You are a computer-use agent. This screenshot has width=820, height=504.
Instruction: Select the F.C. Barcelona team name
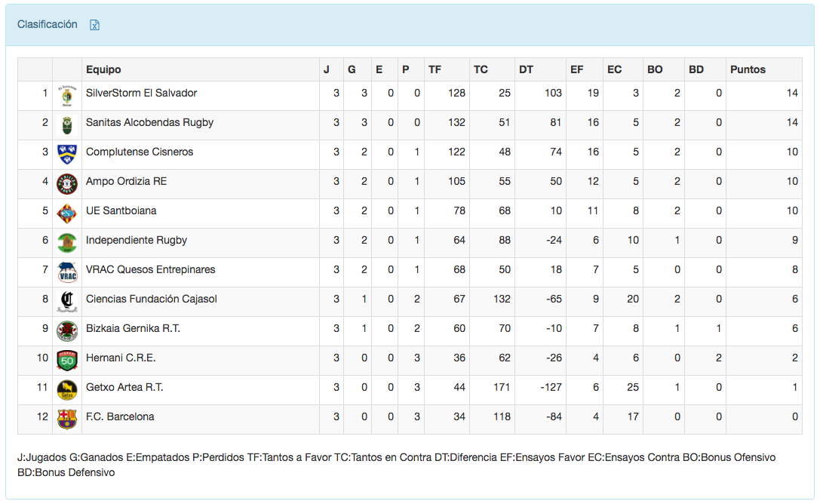(120, 416)
